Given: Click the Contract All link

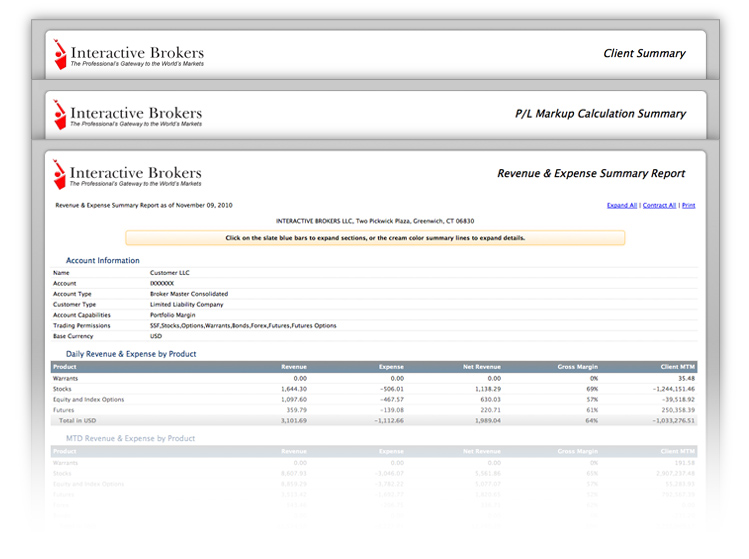Looking at the screenshot, I should coord(659,205).
